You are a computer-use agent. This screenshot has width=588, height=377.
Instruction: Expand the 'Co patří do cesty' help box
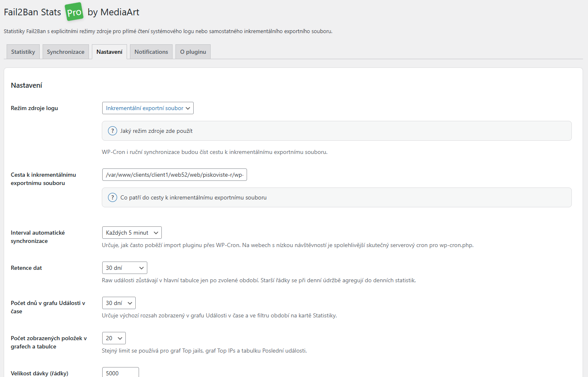(193, 197)
